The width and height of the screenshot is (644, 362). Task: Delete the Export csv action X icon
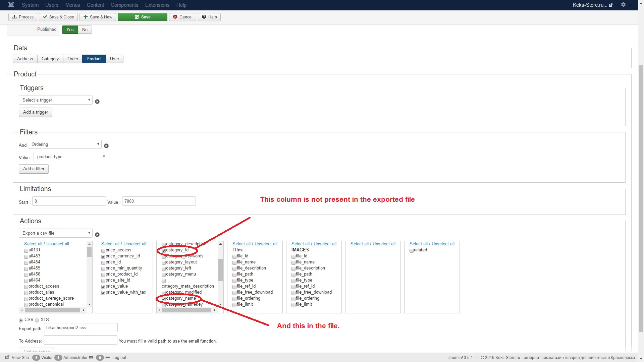click(x=97, y=235)
